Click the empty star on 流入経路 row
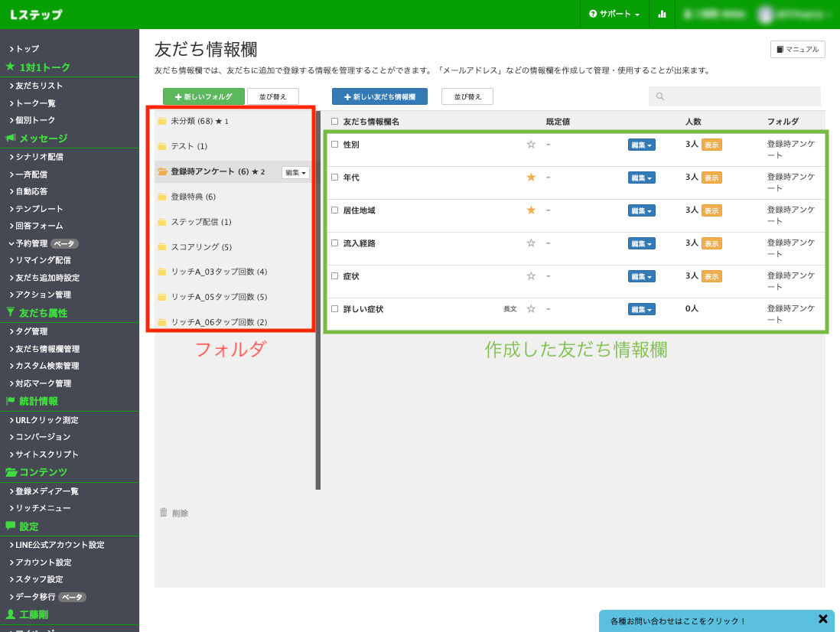This screenshot has width=840, height=632. (x=531, y=243)
